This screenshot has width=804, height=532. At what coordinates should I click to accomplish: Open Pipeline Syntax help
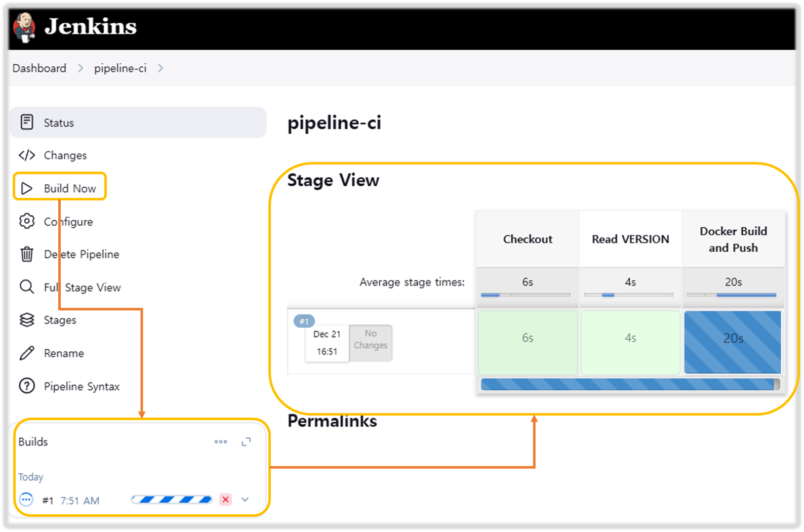[x=82, y=387]
